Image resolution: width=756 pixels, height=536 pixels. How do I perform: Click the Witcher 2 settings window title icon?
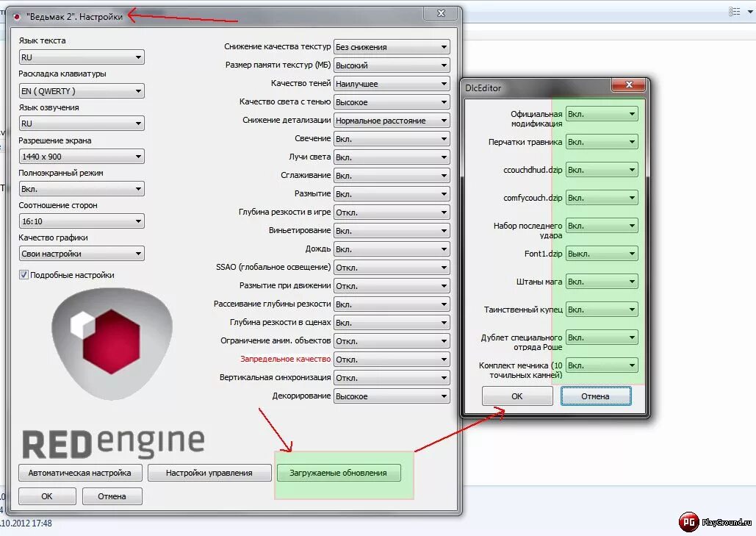click(17, 17)
